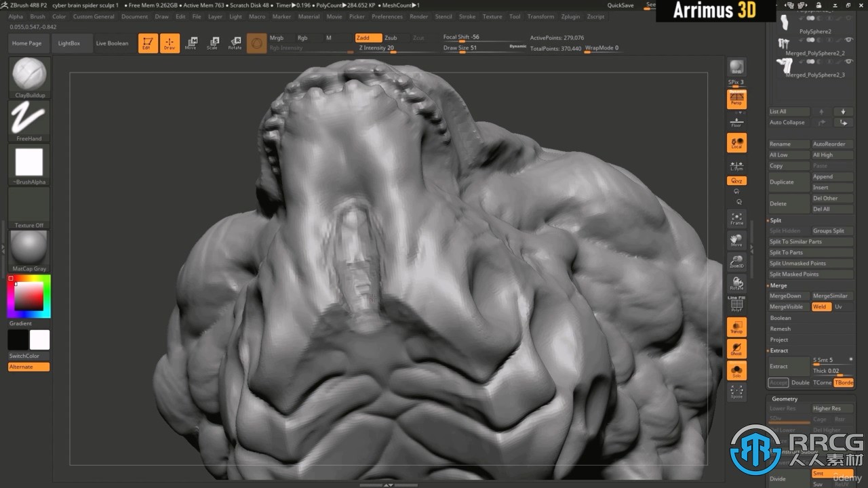Activate Edit mode button
The width and height of the screenshot is (868, 488).
[148, 43]
